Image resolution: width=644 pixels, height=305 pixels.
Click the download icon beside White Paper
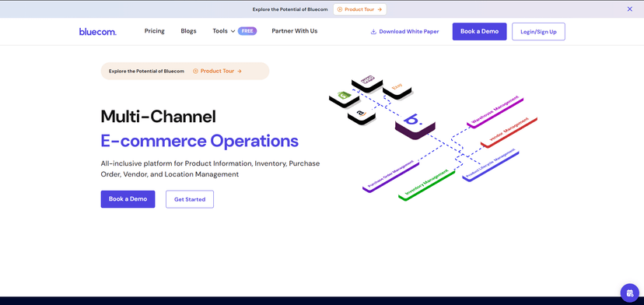click(373, 32)
